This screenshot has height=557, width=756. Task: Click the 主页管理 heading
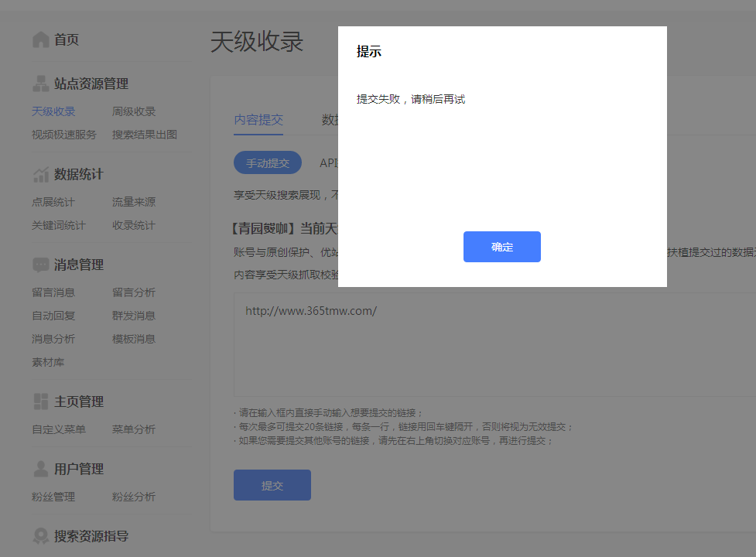point(79,402)
